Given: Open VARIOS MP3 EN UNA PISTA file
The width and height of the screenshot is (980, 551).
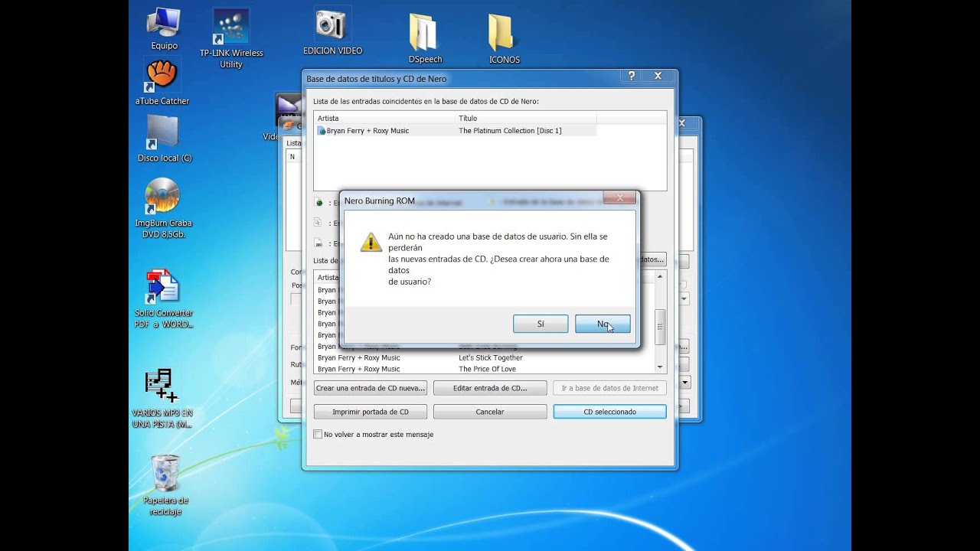Looking at the screenshot, I should click(x=162, y=398).
